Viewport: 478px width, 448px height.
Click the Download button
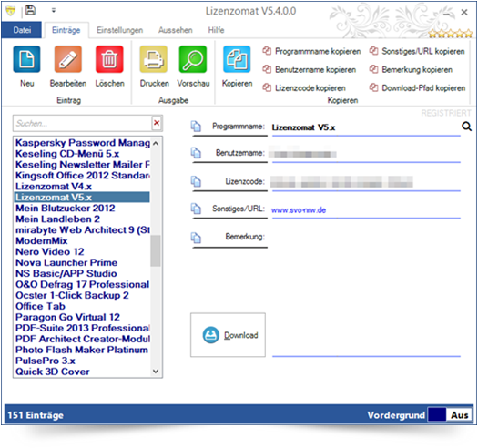tap(228, 335)
